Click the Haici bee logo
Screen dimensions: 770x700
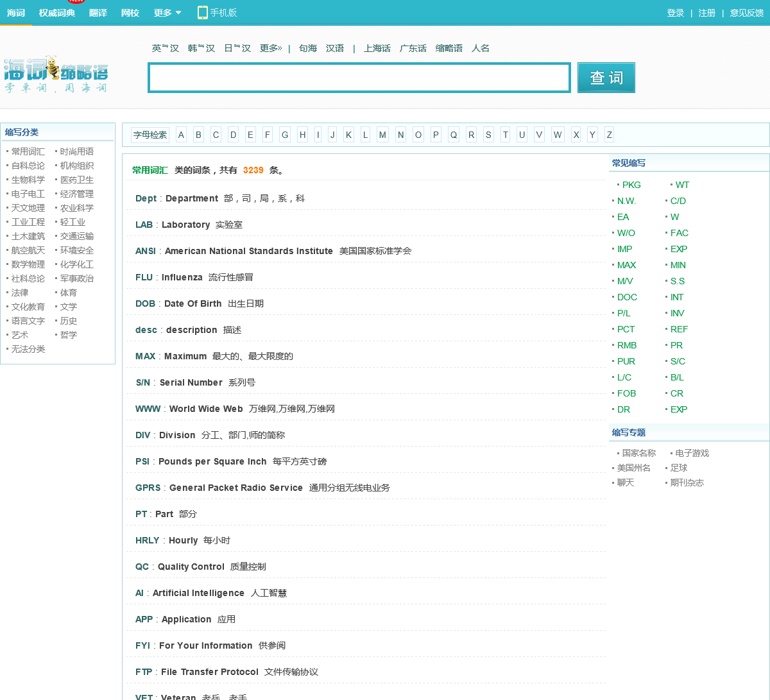pos(56,74)
